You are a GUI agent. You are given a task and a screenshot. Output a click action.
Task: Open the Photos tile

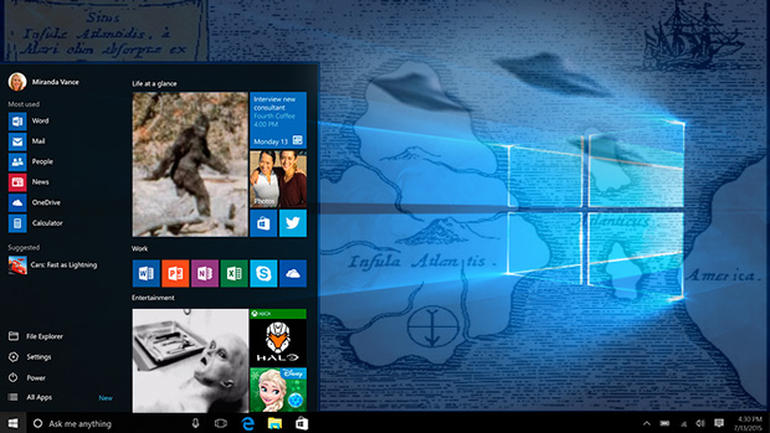pos(278,179)
